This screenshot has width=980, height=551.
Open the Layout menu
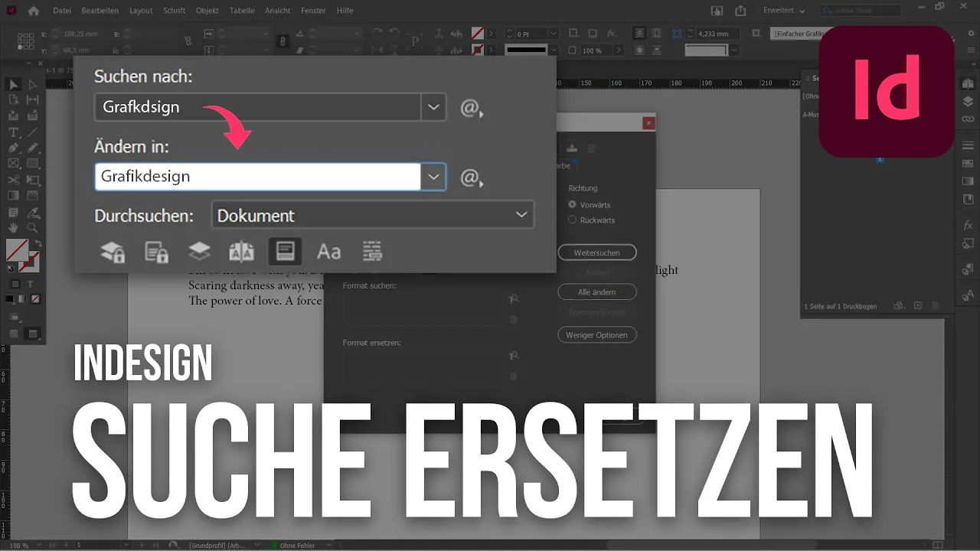(141, 11)
